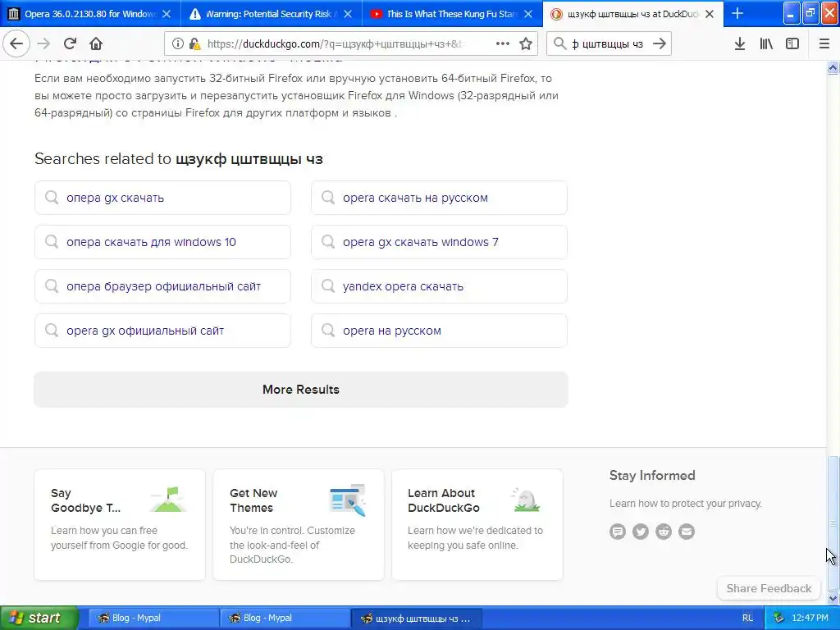Bookmark this page with the star
The height and width of the screenshot is (630, 840).
click(526, 44)
